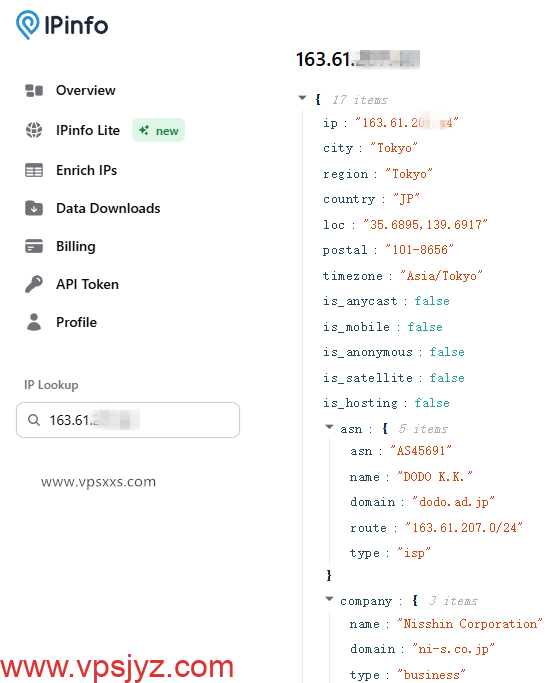Screen dimensions: 552x683
Task: Click the API Token key icon
Action: [x=34, y=284]
